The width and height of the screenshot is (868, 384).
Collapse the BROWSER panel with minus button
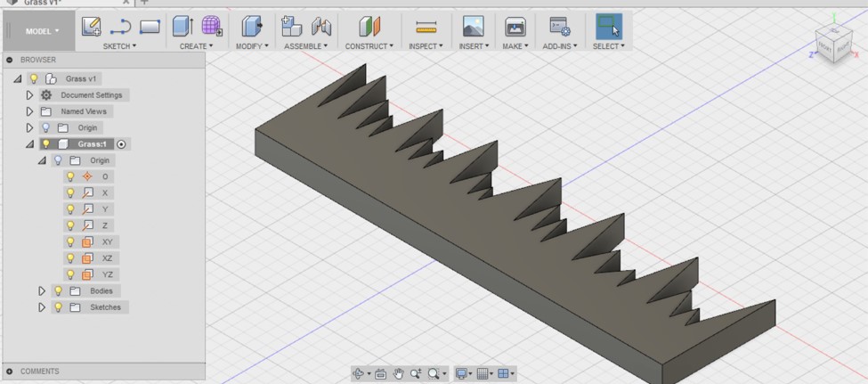pyautogui.click(x=10, y=60)
